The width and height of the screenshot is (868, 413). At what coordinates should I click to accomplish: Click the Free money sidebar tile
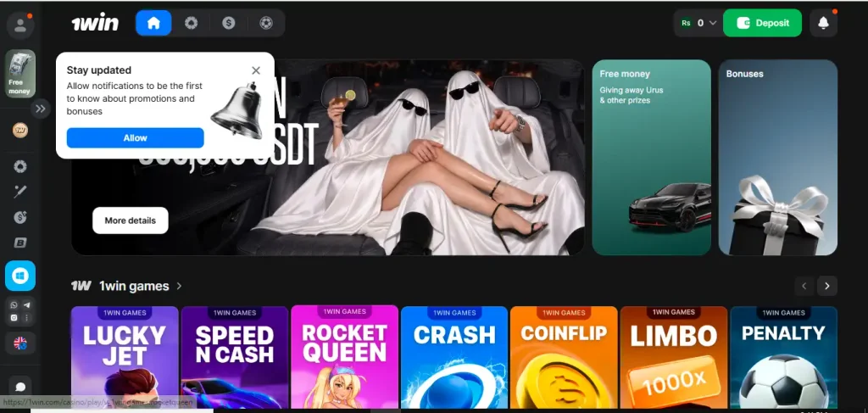tap(20, 74)
